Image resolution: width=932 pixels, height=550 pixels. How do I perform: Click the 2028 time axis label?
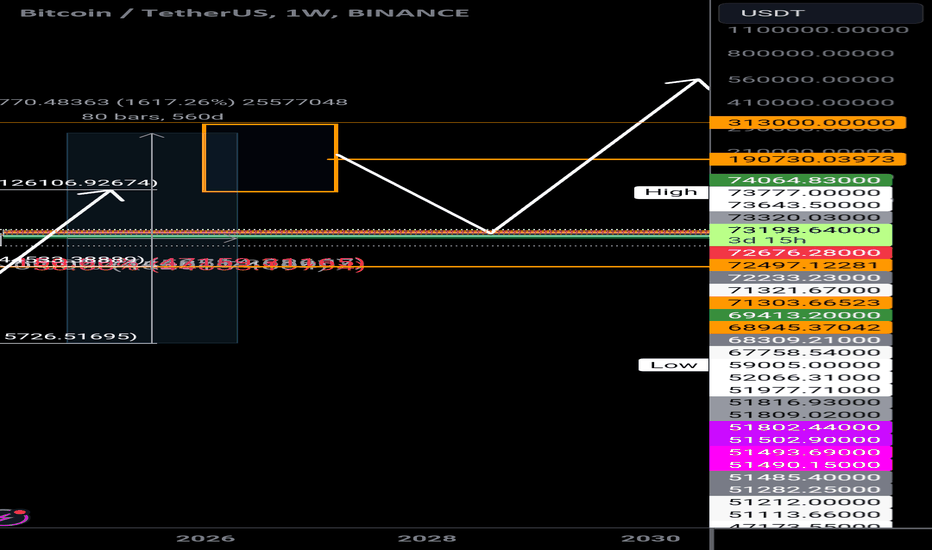click(x=427, y=539)
